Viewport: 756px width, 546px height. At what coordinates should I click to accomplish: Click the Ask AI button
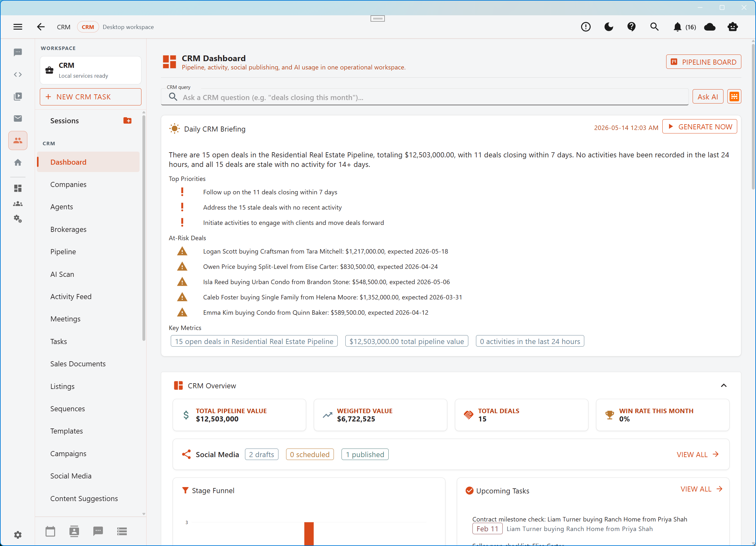pyautogui.click(x=708, y=97)
